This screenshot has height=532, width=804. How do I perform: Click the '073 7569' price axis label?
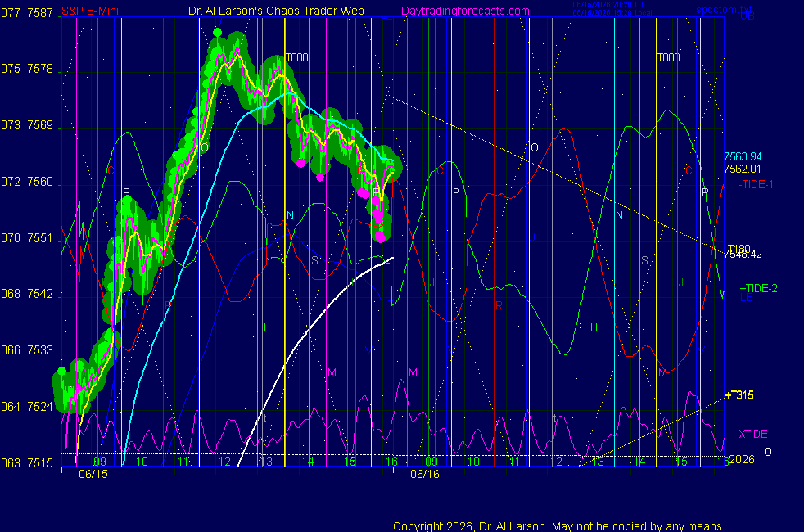click(x=27, y=125)
